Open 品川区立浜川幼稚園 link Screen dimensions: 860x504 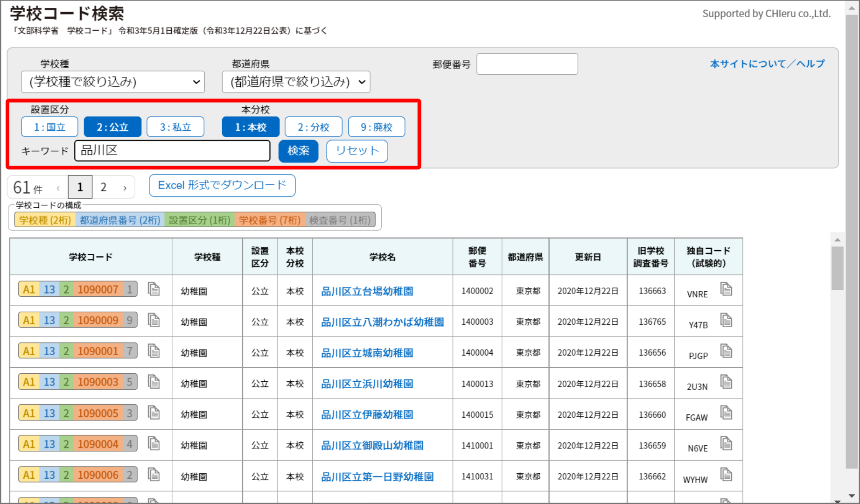click(367, 384)
